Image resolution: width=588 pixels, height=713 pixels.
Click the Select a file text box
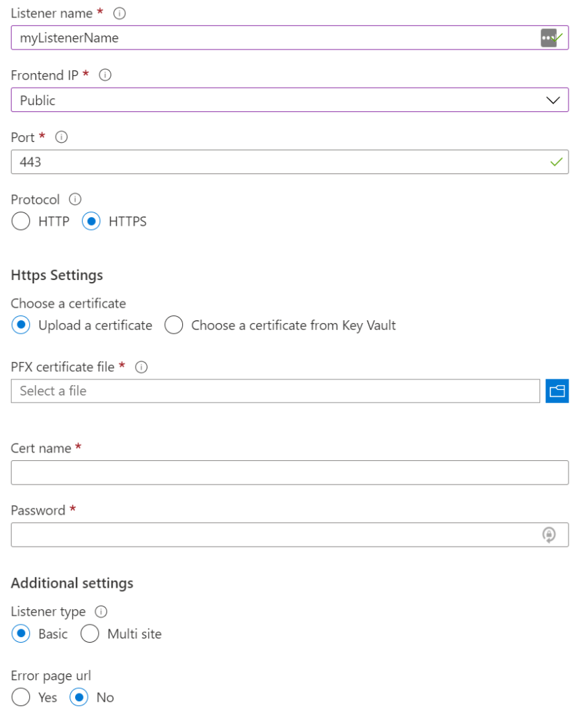(x=275, y=391)
